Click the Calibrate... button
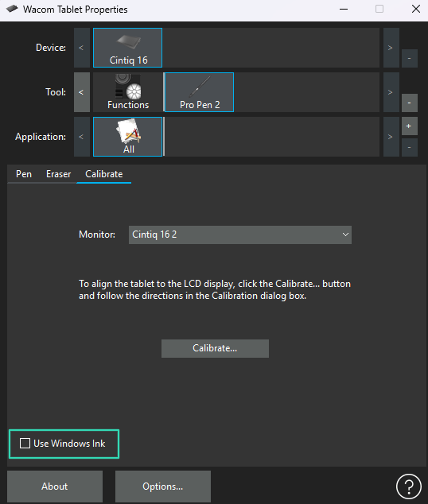 click(x=215, y=348)
